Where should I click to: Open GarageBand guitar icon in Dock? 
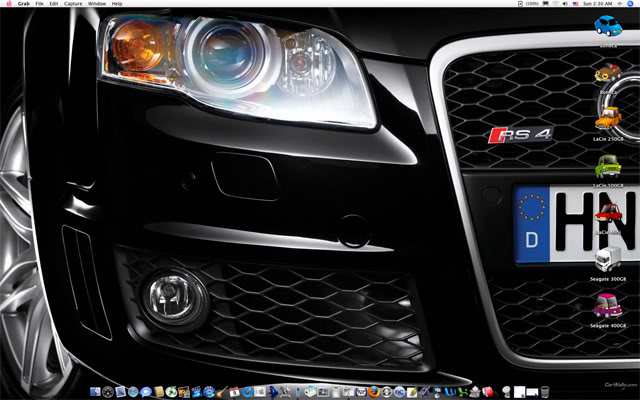[x=221, y=392]
